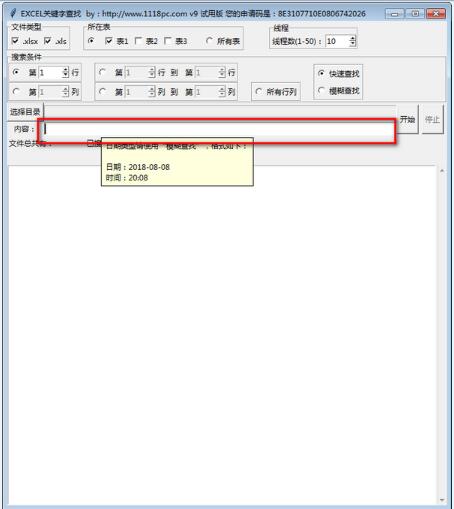The image size is (454, 509).
Task: Toggle the .xlsx file type checkbox
Action: 15,41
